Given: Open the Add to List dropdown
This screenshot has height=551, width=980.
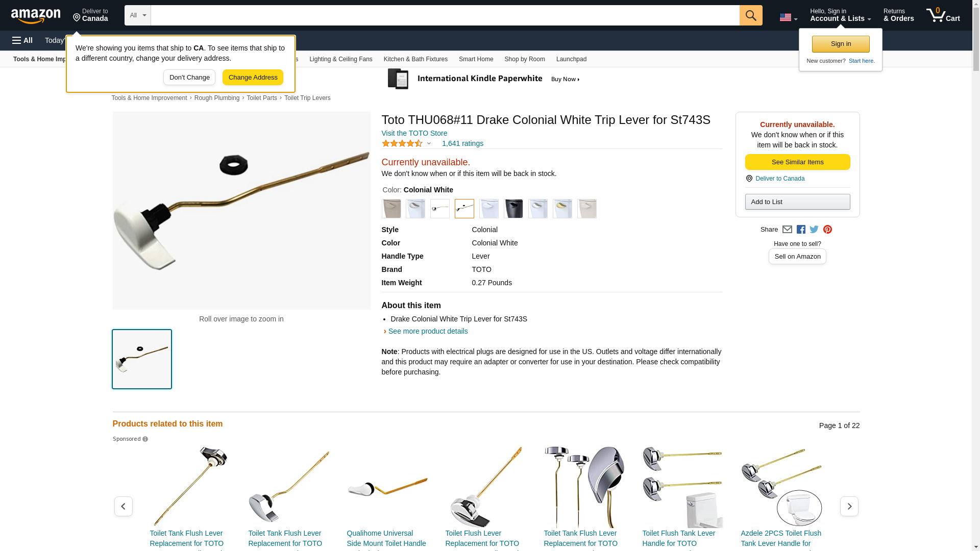Looking at the screenshot, I should (797, 202).
